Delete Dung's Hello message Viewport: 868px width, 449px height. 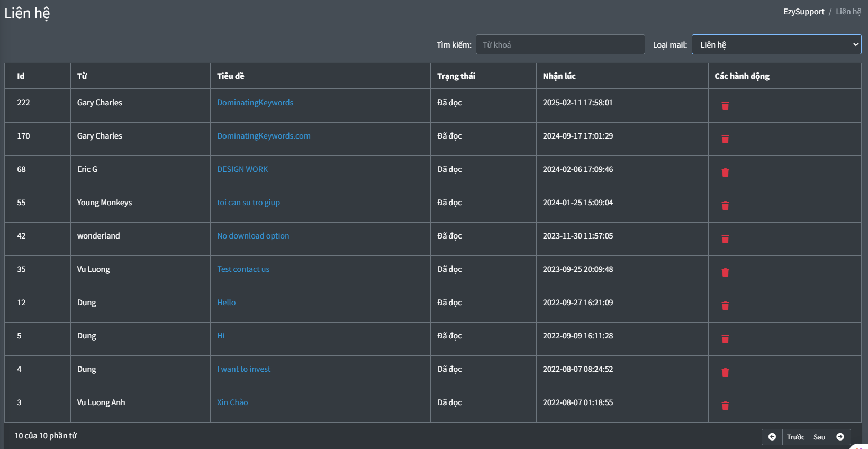(725, 306)
